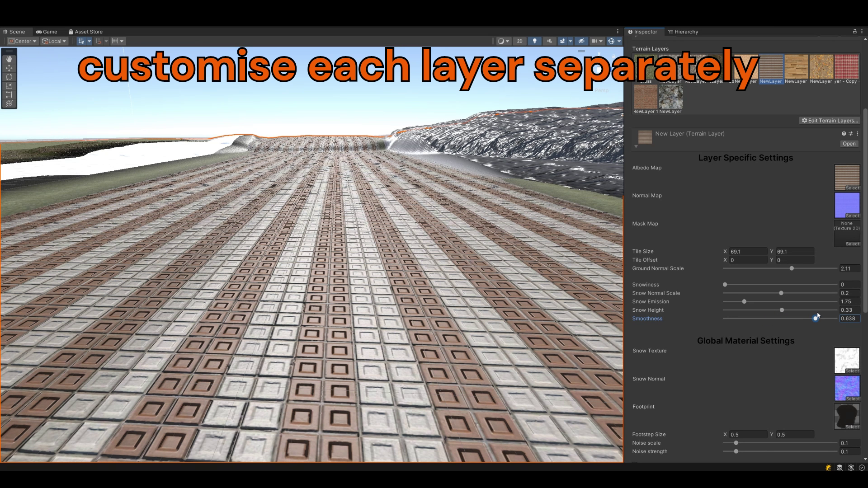Click the Tile Offset X field
The width and height of the screenshot is (868, 488).
pos(748,260)
